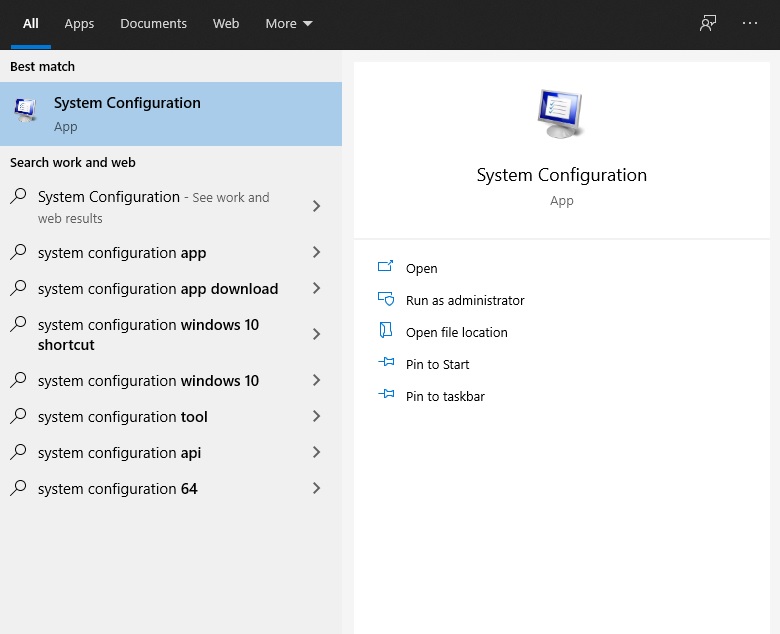The image size is (780, 634).
Task: Expand chevron for 'system configuration tool'
Action: (x=316, y=416)
